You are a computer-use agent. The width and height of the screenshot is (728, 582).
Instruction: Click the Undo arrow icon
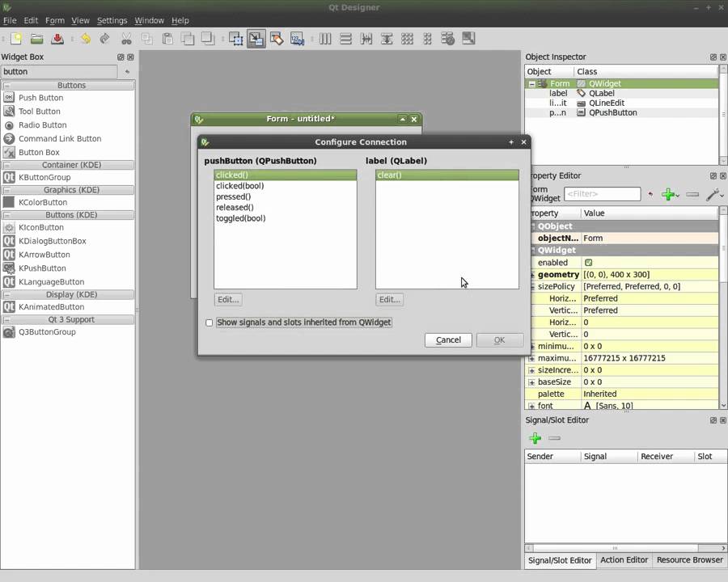point(86,39)
